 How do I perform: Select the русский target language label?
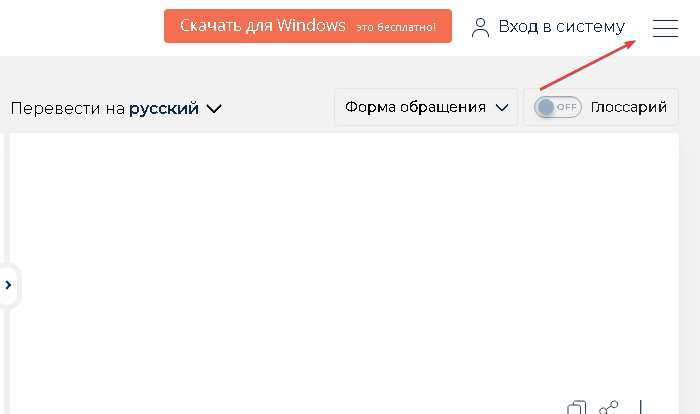tap(163, 108)
